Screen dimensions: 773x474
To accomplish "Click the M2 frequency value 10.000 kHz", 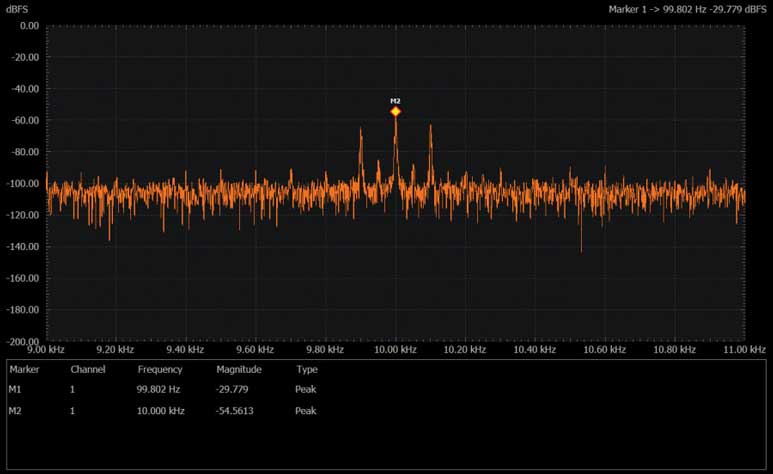I will (x=161, y=411).
